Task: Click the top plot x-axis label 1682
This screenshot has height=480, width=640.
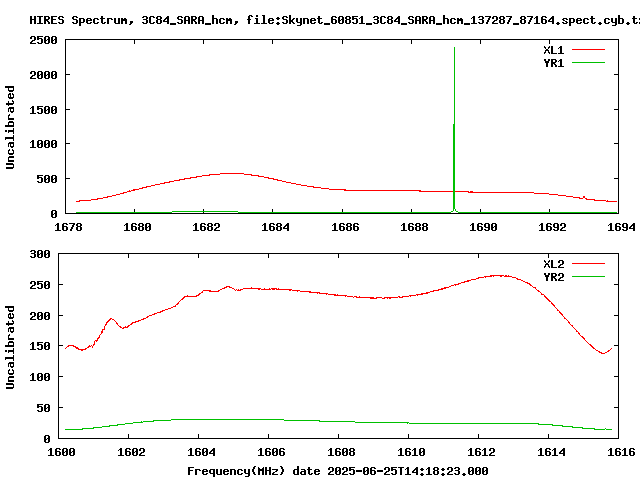Action: click(x=206, y=227)
